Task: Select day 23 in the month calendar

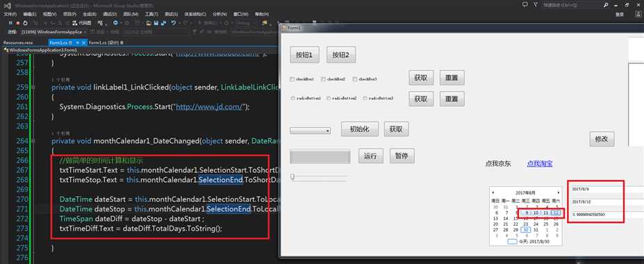Action: coord(526,224)
